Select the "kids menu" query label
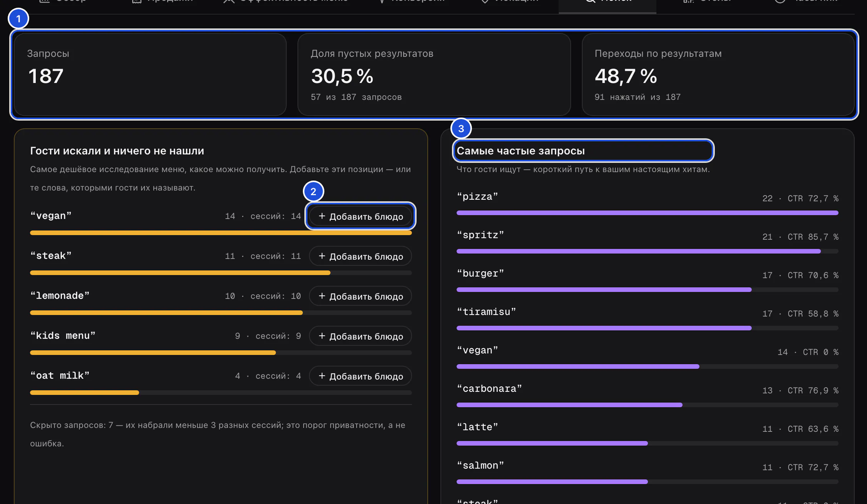This screenshot has height=504, width=867. point(63,336)
